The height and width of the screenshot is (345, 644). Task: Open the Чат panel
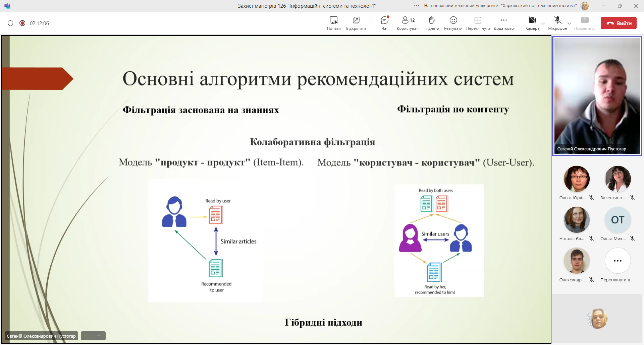(384, 23)
